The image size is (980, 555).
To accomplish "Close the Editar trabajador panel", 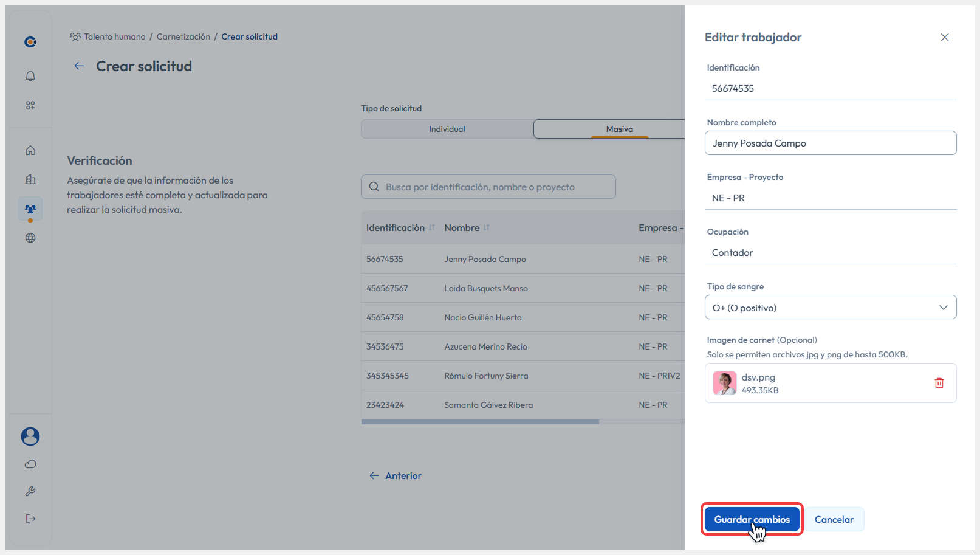I will [944, 37].
